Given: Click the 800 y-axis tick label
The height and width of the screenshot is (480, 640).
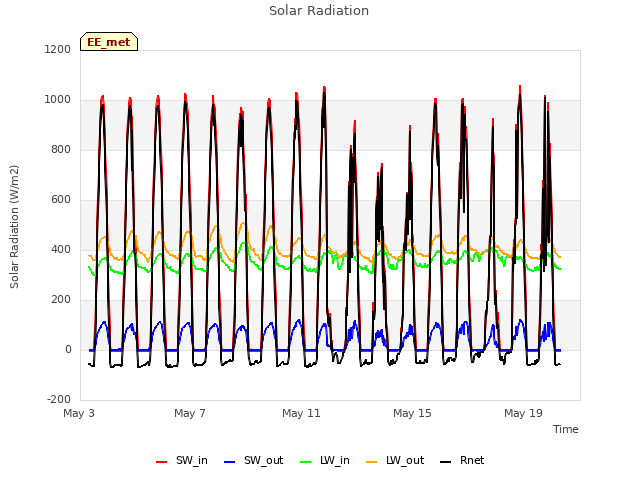Looking at the screenshot, I should coord(61,150).
